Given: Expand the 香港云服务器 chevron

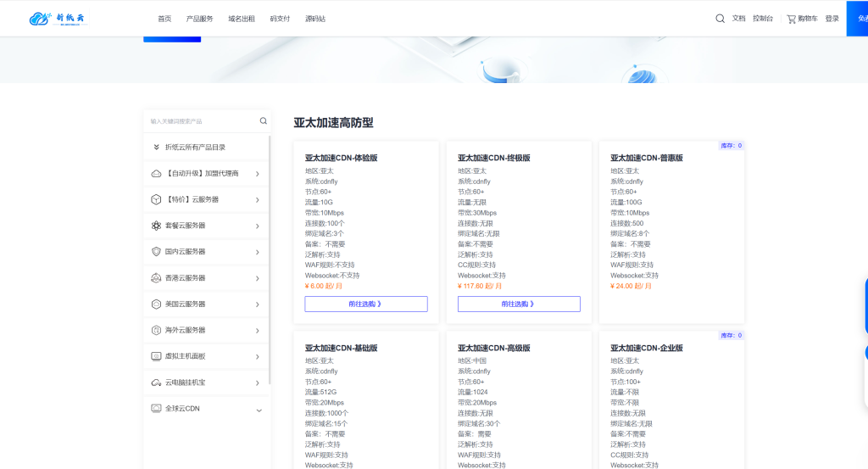Looking at the screenshot, I should 258,278.
